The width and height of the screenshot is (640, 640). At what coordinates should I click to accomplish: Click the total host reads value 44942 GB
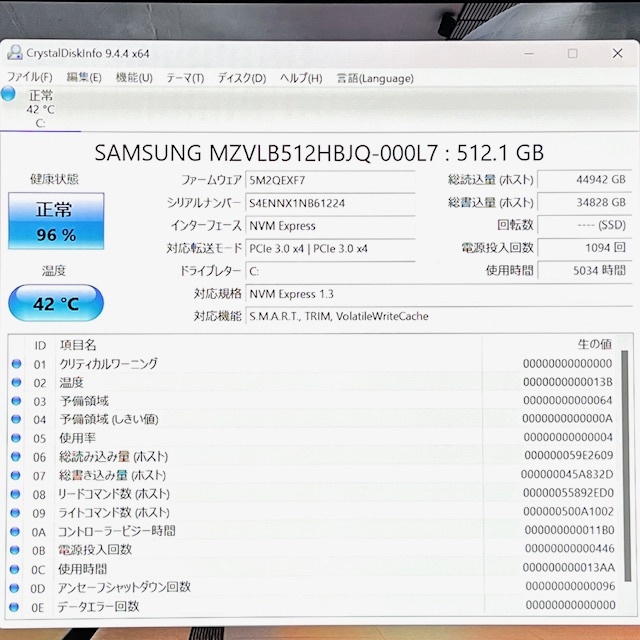[584, 180]
